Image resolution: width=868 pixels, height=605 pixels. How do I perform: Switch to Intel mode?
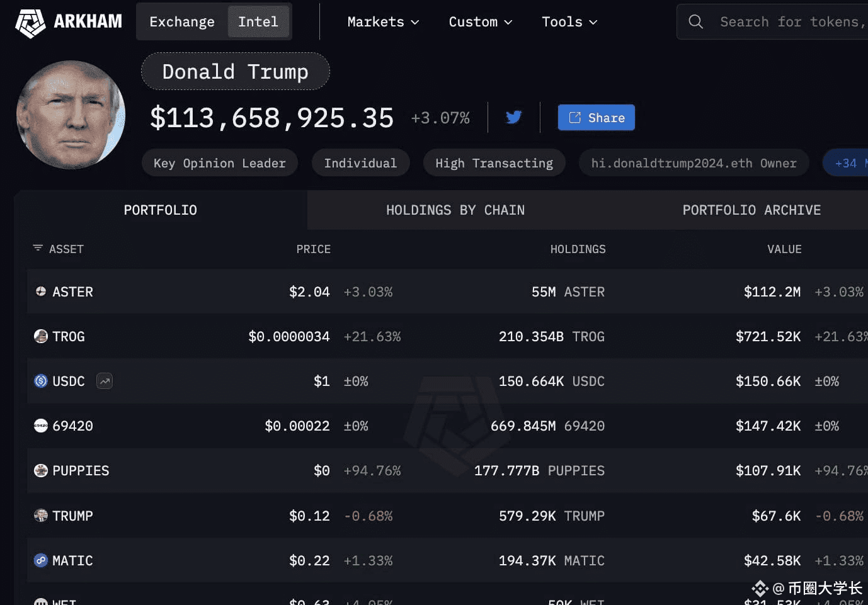258,21
